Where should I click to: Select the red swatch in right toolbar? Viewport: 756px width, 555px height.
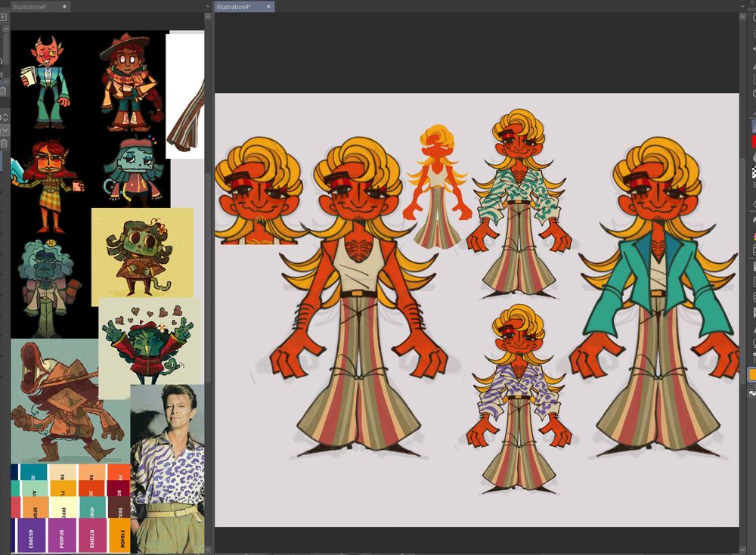point(753,141)
